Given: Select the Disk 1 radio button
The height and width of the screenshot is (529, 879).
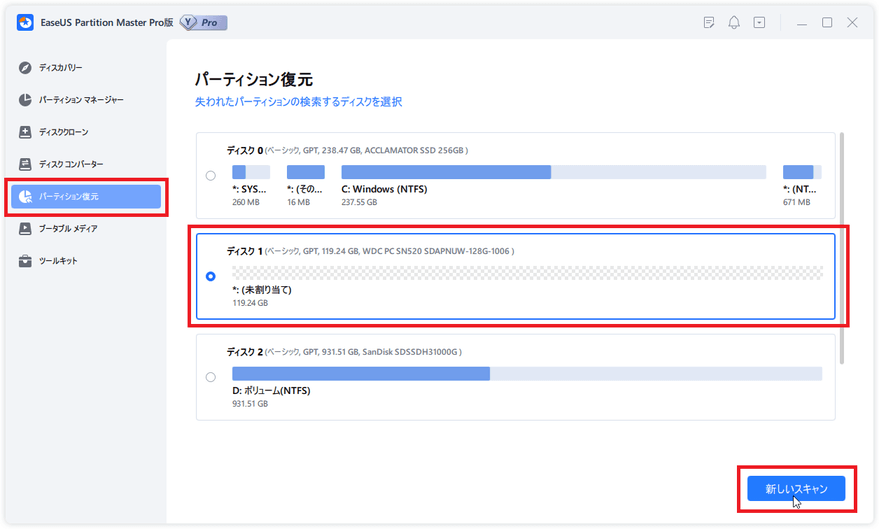Looking at the screenshot, I should pyautogui.click(x=210, y=277).
